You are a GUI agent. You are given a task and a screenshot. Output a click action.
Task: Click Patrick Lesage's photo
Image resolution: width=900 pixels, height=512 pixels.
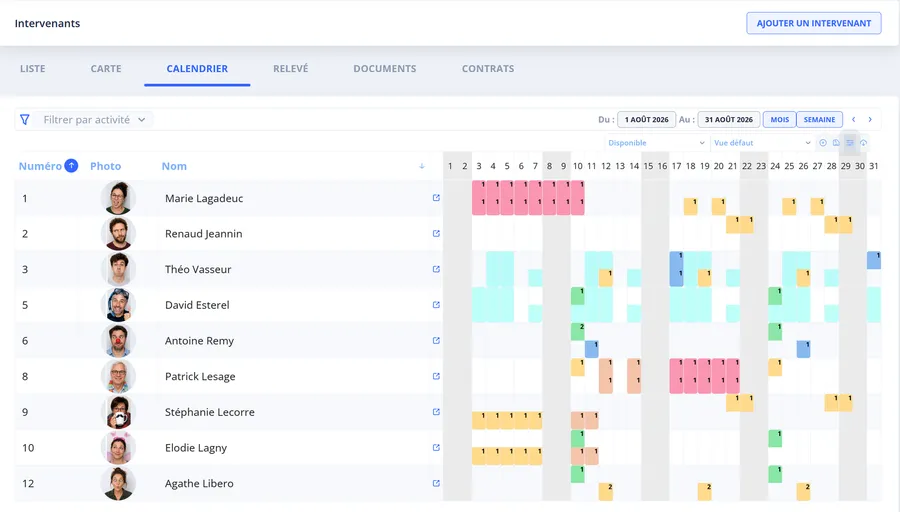tap(118, 377)
